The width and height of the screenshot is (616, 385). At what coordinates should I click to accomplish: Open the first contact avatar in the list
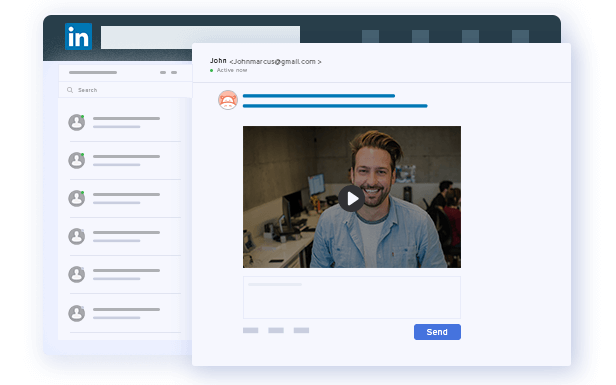(77, 123)
